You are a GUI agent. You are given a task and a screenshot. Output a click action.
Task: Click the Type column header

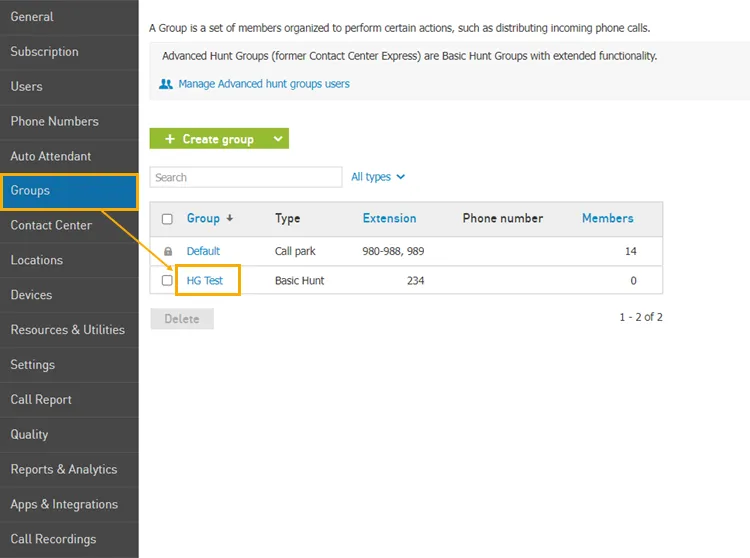click(287, 219)
